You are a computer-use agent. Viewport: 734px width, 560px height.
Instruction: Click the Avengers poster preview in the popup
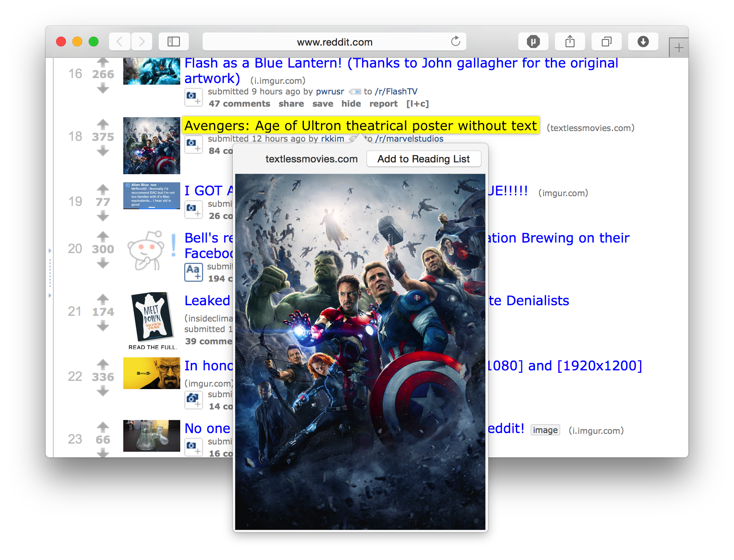[x=360, y=352]
